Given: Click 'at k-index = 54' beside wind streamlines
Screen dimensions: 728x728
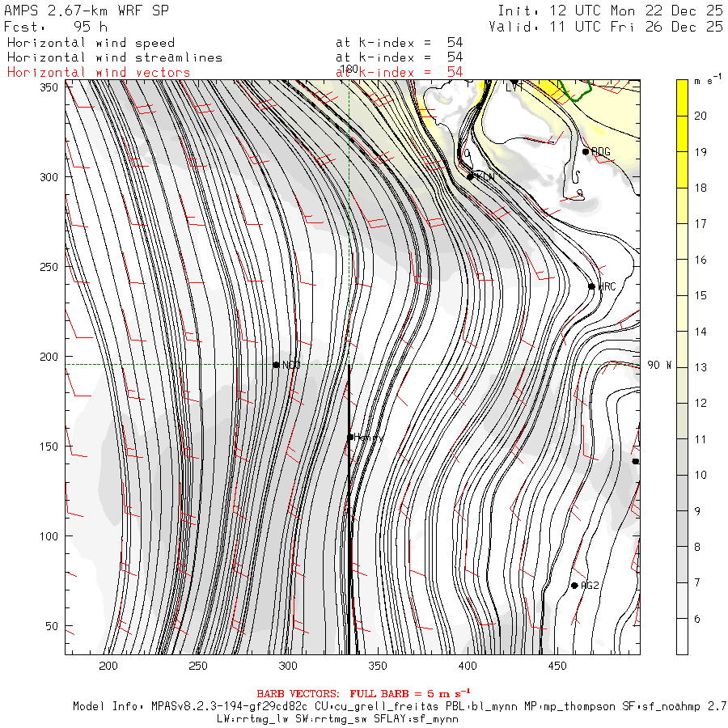Looking at the screenshot, I should coord(400,57).
